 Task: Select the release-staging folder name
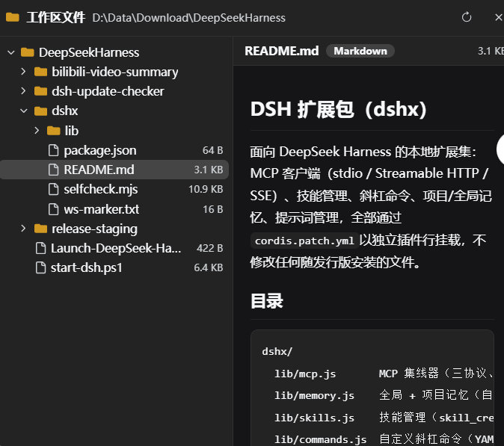(x=94, y=229)
